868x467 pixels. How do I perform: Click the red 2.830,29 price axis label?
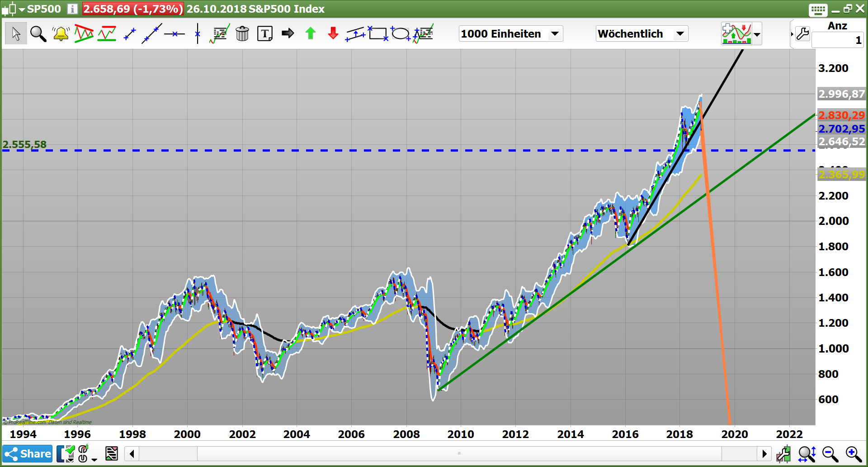pyautogui.click(x=841, y=115)
